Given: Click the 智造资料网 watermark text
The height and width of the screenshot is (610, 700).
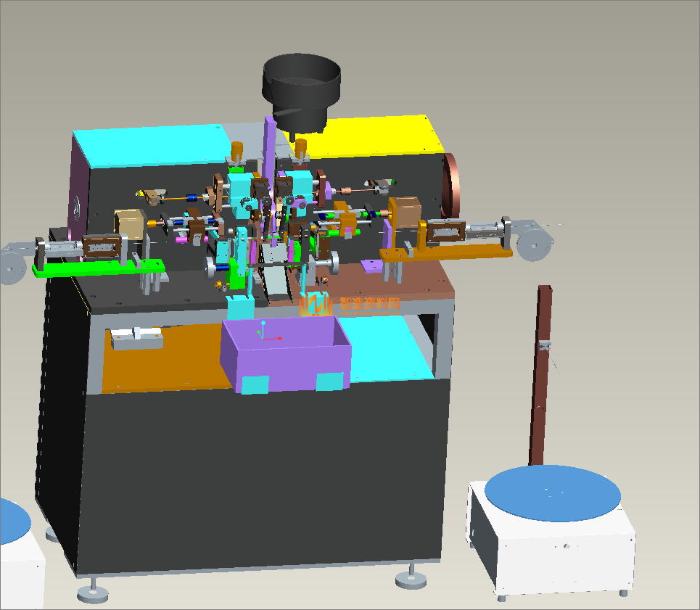Looking at the screenshot, I should pyautogui.click(x=370, y=305).
